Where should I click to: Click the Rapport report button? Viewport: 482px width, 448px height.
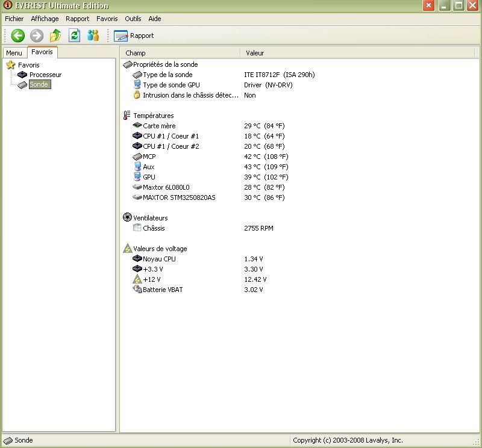pyautogui.click(x=134, y=36)
